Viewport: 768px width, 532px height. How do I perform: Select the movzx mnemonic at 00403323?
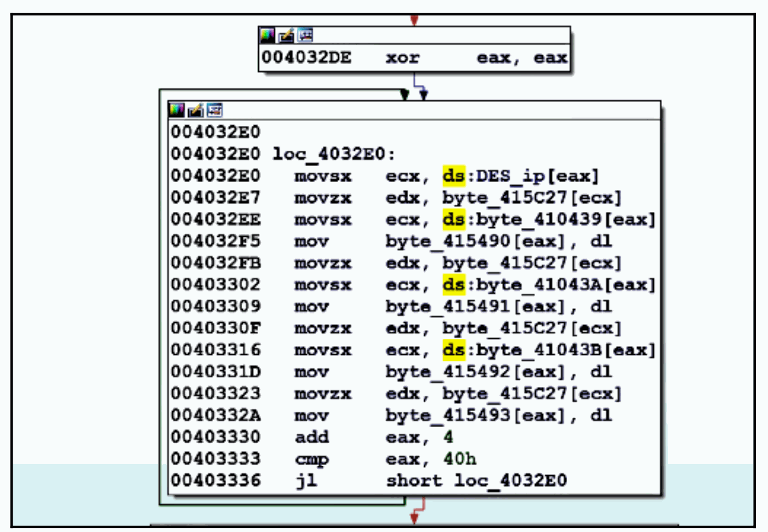pyautogui.click(x=323, y=393)
